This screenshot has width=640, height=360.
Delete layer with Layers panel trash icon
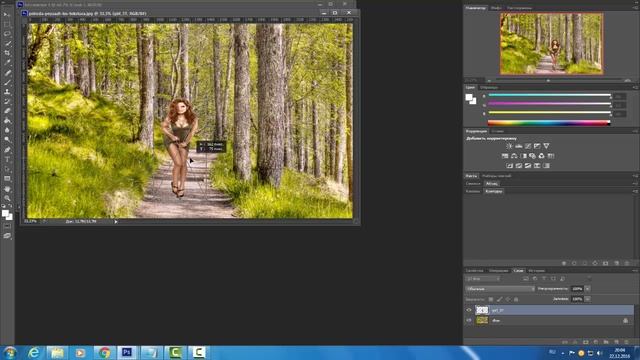tap(627, 342)
